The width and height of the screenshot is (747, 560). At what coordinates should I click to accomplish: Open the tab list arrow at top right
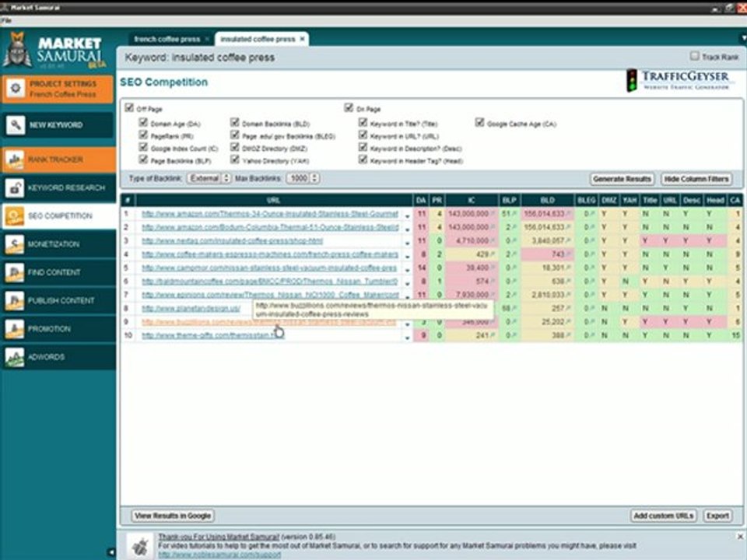pyautogui.click(x=742, y=39)
